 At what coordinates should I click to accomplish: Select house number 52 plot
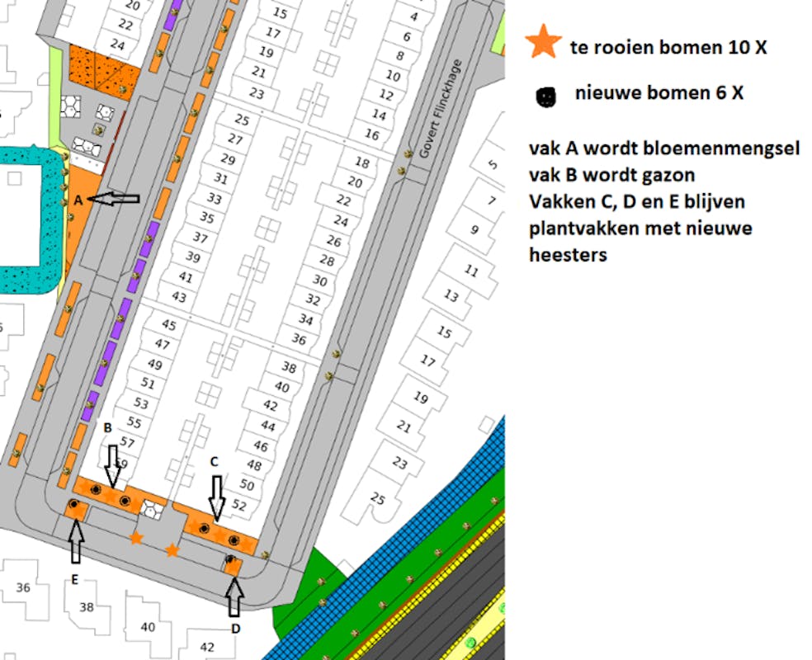point(240,505)
